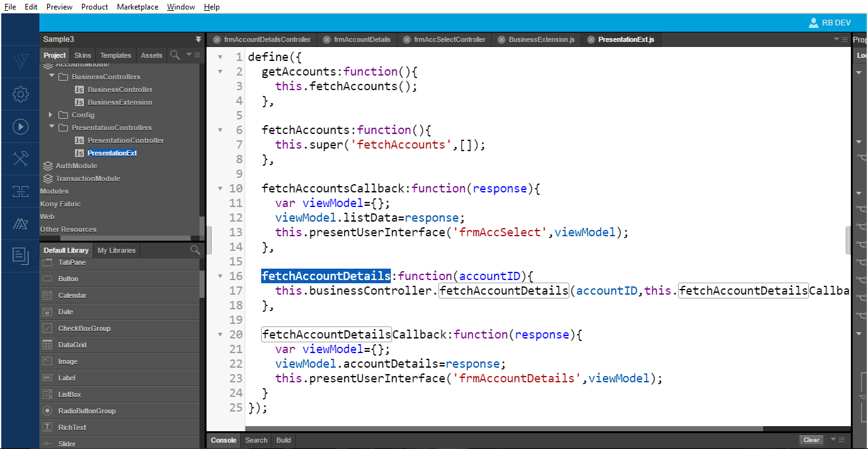Open the document notes icon in sidebar
This screenshot has width=868, height=449.
tap(20, 256)
